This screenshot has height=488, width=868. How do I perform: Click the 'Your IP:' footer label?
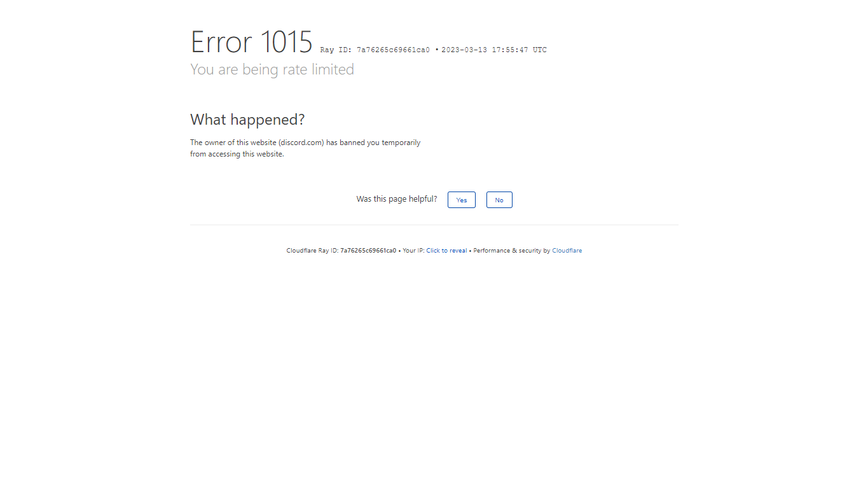point(413,251)
